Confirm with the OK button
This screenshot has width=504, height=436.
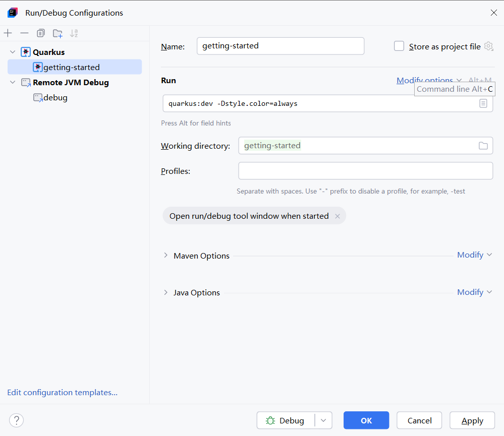coord(366,420)
